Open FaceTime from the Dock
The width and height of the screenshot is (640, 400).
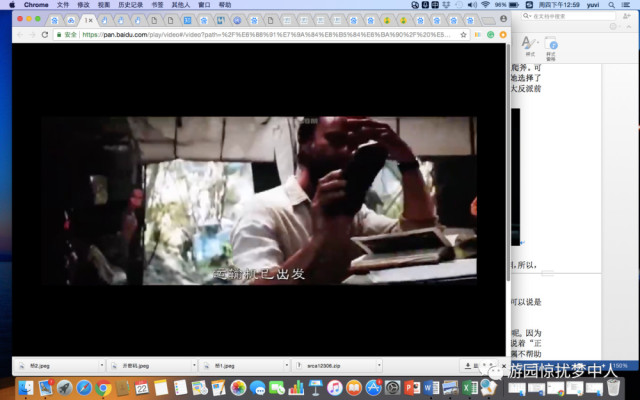pyautogui.click(x=277, y=387)
